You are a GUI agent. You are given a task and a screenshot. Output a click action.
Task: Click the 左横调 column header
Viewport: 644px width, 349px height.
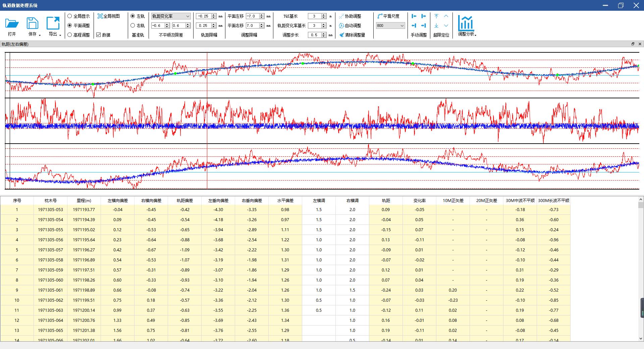point(319,200)
